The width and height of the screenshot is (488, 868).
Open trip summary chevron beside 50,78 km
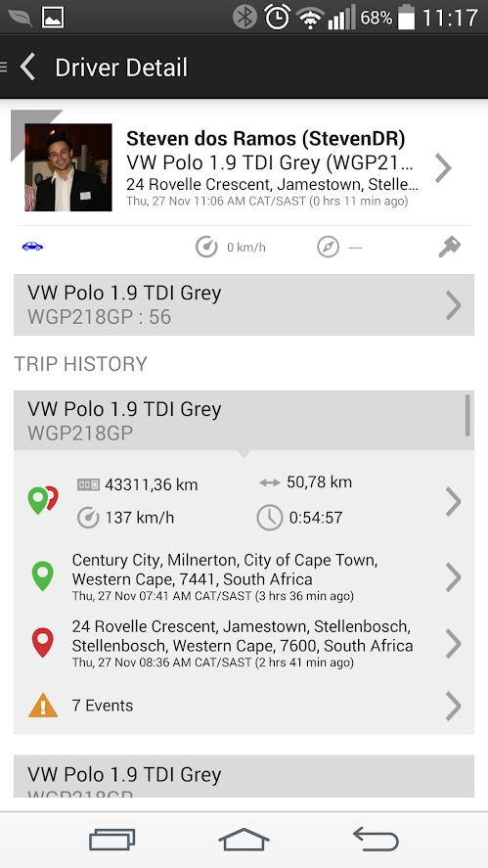(x=453, y=502)
